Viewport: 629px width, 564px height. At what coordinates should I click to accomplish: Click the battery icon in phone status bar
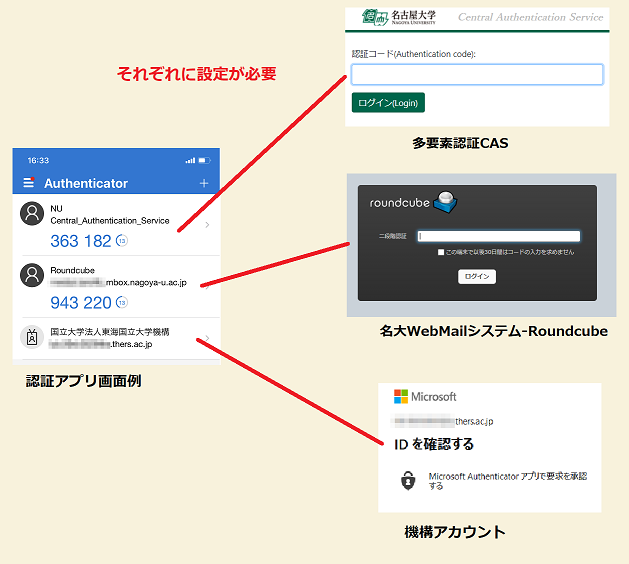point(204,160)
